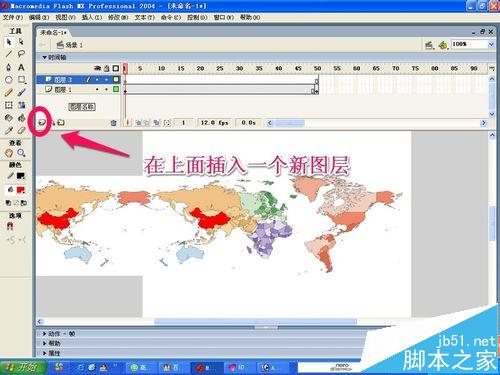Viewport: 500px width, 375px height.
Task: Select the Ink Bottle tool
Action: (x=9, y=118)
